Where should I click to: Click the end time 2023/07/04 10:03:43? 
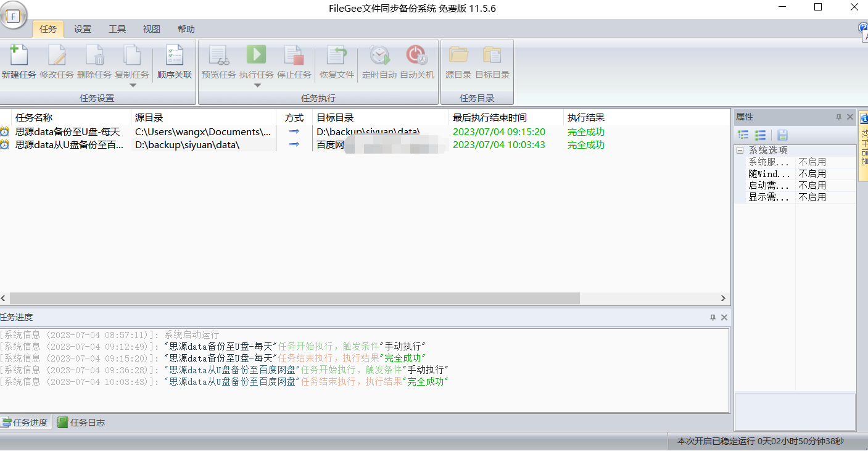tap(499, 145)
